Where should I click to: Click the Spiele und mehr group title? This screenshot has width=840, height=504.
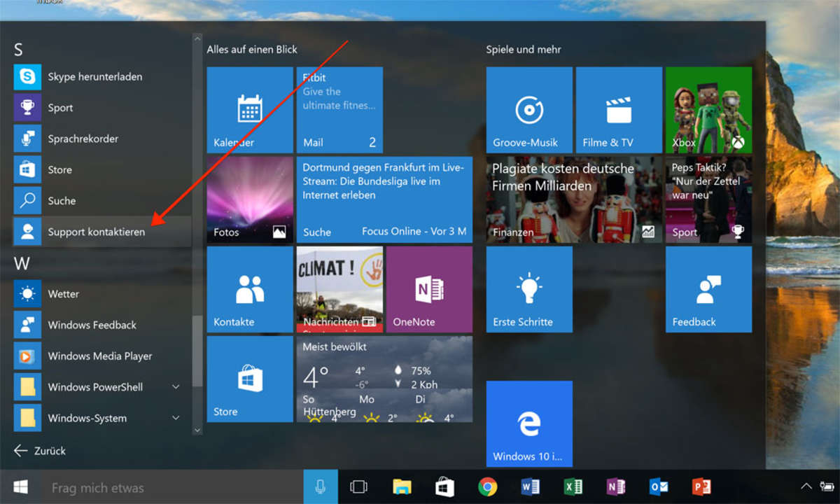coord(524,50)
